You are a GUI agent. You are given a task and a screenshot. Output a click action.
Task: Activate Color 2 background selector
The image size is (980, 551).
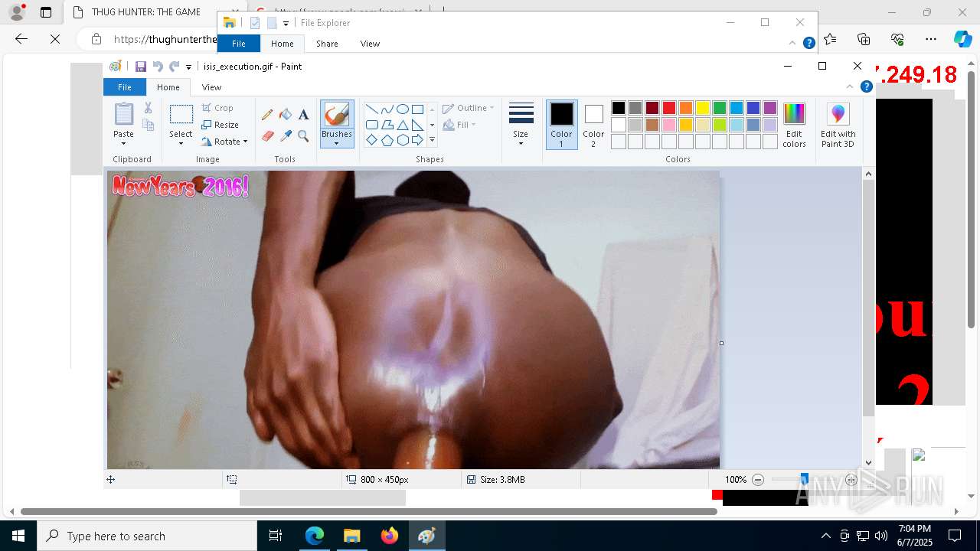[x=593, y=124]
